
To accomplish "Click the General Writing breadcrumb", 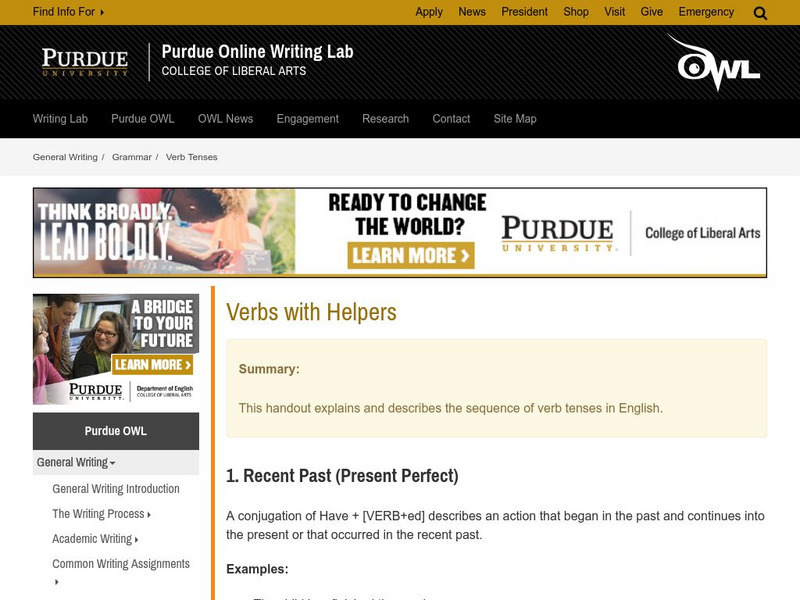I will (x=65, y=157).
